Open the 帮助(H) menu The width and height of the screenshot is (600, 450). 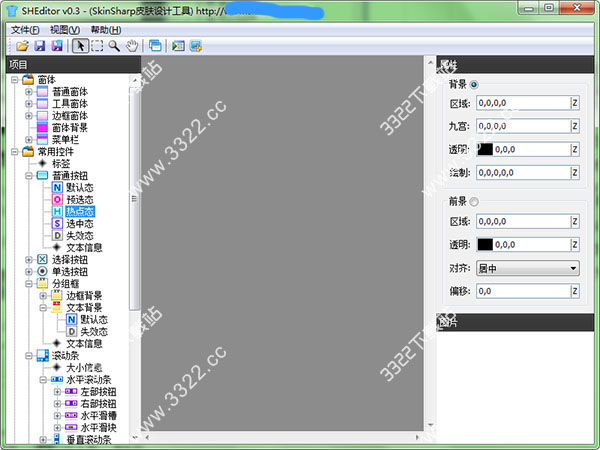[106, 30]
